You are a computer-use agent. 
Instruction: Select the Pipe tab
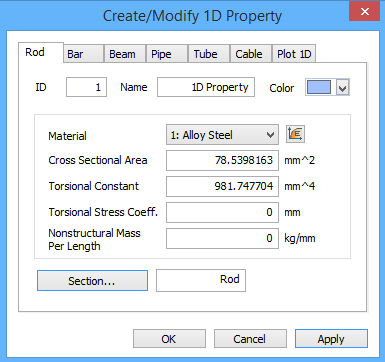[x=167, y=54]
